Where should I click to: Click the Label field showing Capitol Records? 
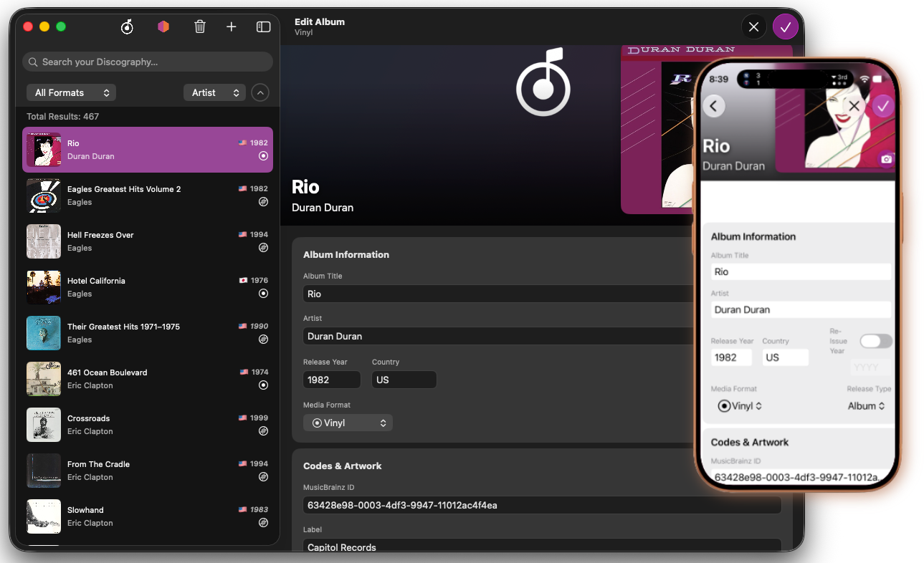coord(542,546)
